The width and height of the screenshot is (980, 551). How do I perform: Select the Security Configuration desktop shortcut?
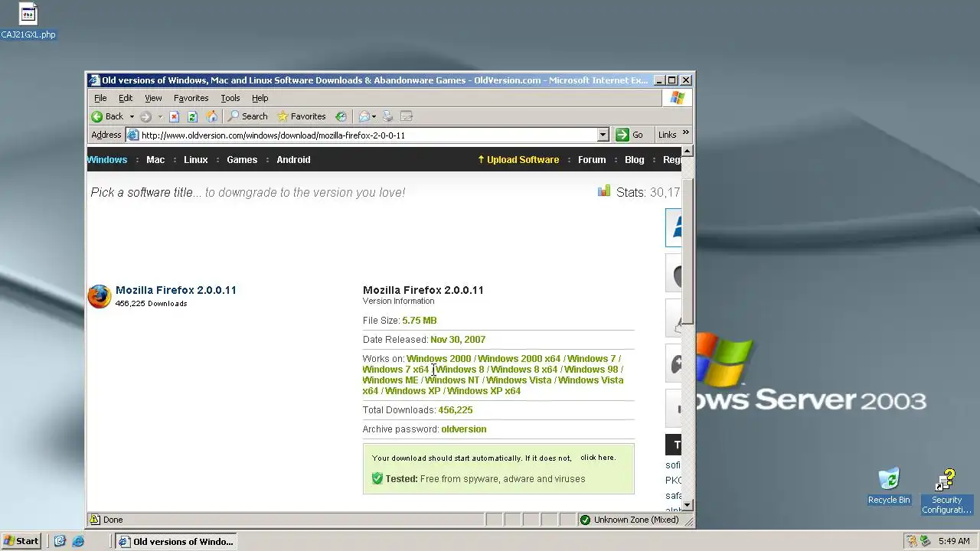(946, 492)
